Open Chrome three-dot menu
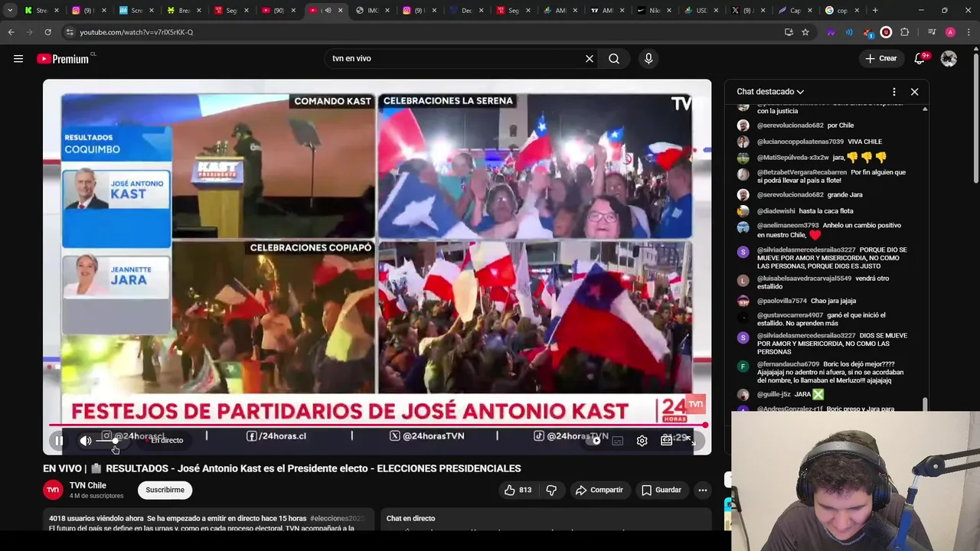The height and width of the screenshot is (551, 980). tap(969, 32)
